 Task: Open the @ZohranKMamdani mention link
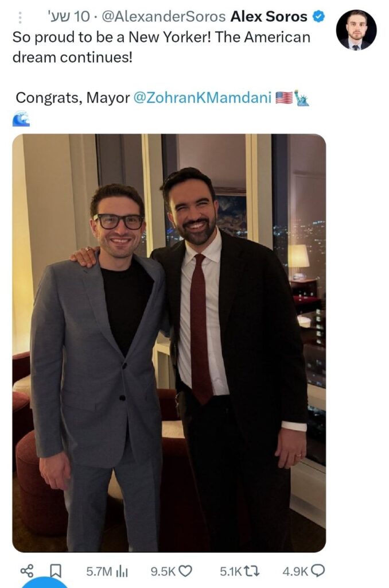203,98
